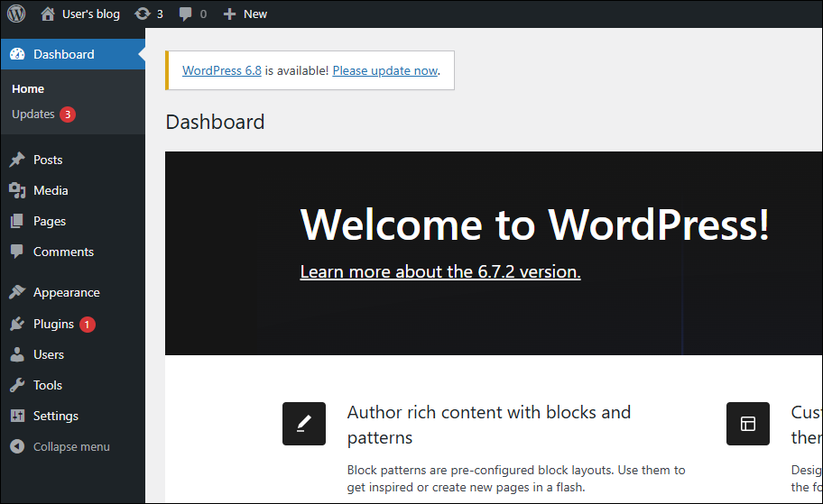Screen dimensions: 823x504
Task: Open the Media menu
Action: click(x=51, y=190)
